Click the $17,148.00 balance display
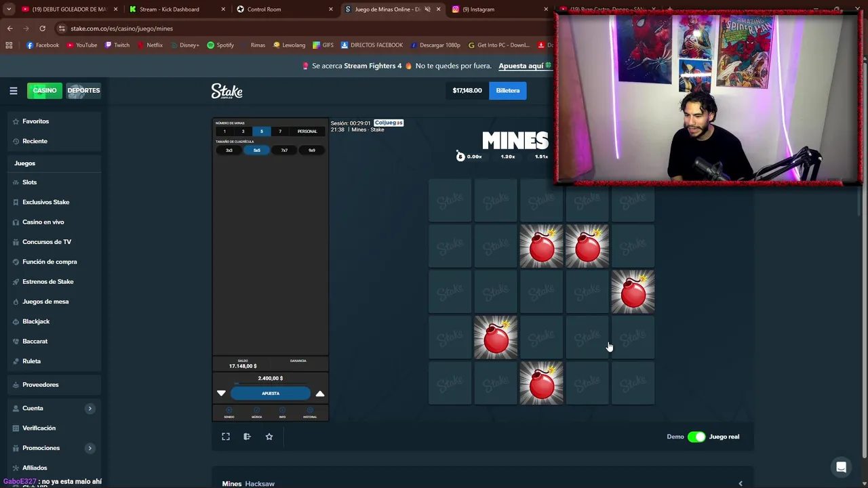The height and width of the screenshot is (488, 868). [x=467, y=90]
